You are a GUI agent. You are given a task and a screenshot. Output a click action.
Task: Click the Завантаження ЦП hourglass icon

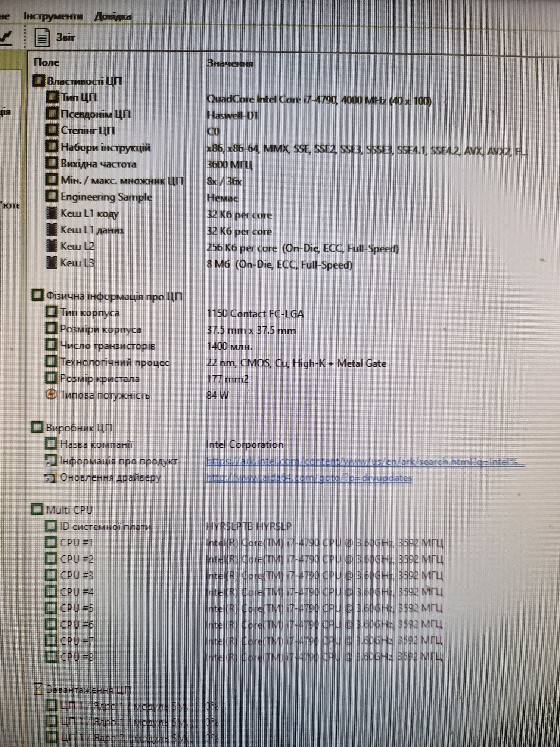pyautogui.click(x=38, y=689)
